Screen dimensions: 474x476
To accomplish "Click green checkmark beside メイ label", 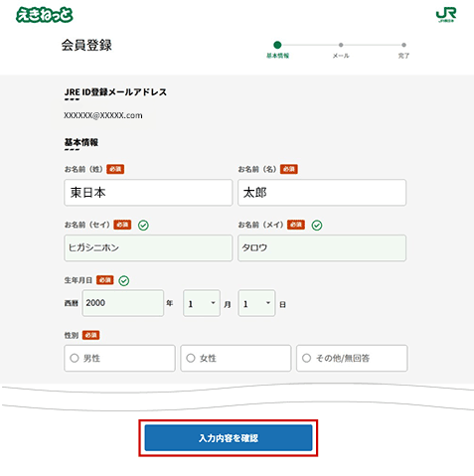I will [x=317, y=226].
